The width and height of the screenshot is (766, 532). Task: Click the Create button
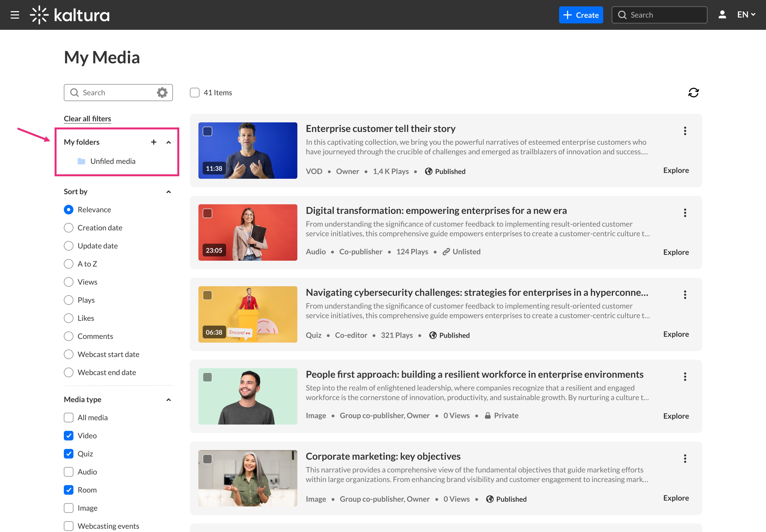coord(581,15)
